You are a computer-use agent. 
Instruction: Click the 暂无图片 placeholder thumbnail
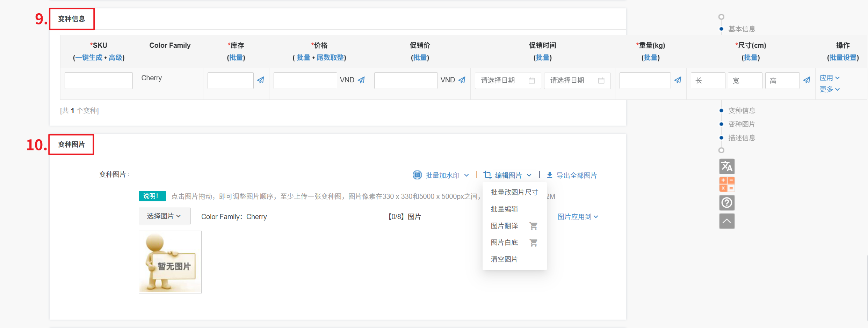170,262
